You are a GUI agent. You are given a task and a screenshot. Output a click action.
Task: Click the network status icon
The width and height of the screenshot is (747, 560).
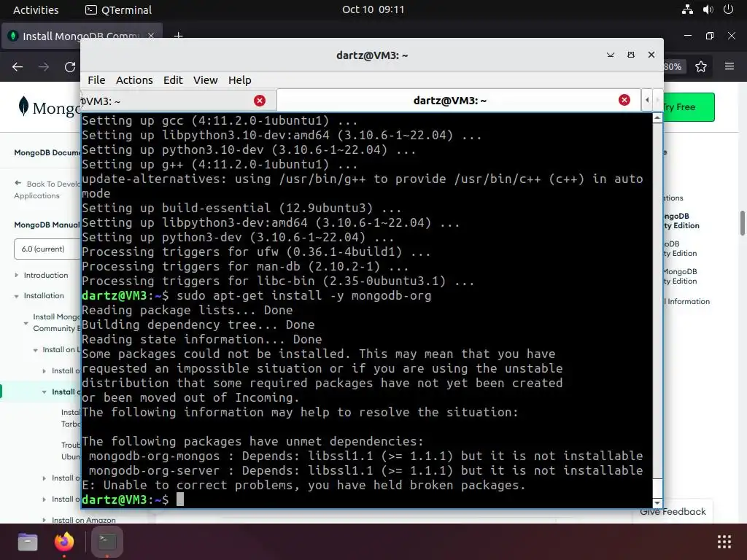tap(687, 9)
